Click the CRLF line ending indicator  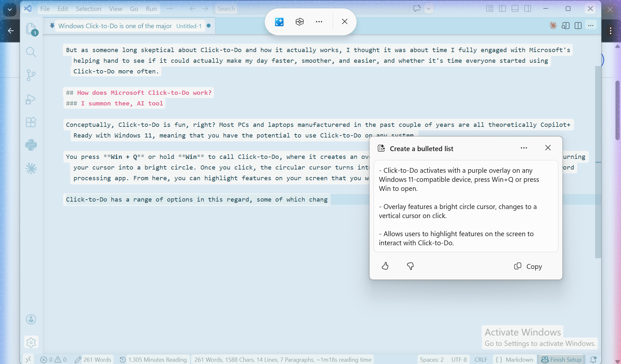tap(481, 359)
